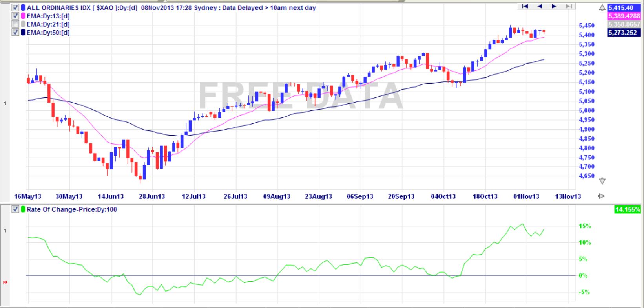Click the 28Jun13 date label

[152, 196]
